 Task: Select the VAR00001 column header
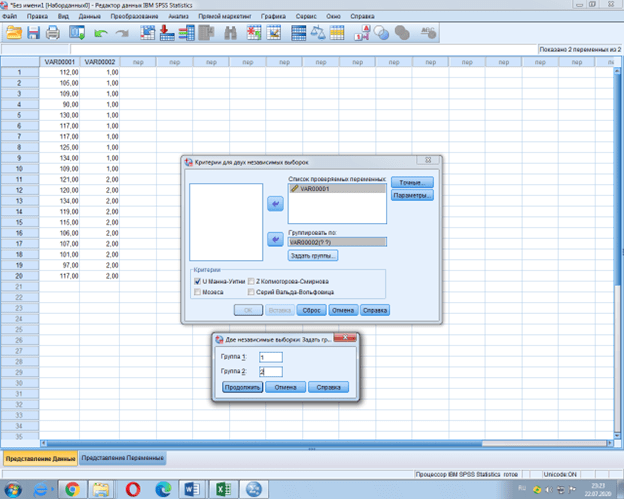[60, 62]
